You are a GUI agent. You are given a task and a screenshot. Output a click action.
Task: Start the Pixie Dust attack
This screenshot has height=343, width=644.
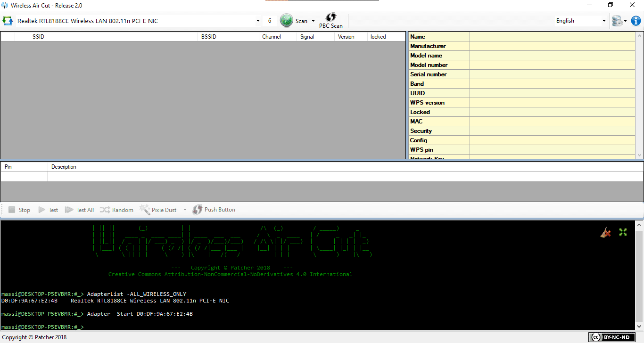(158, 210)
